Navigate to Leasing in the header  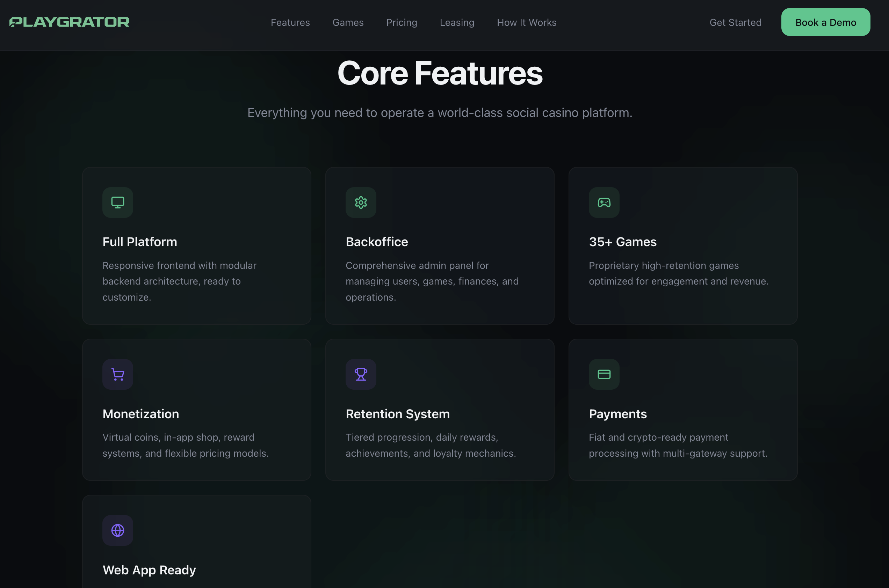457,22
